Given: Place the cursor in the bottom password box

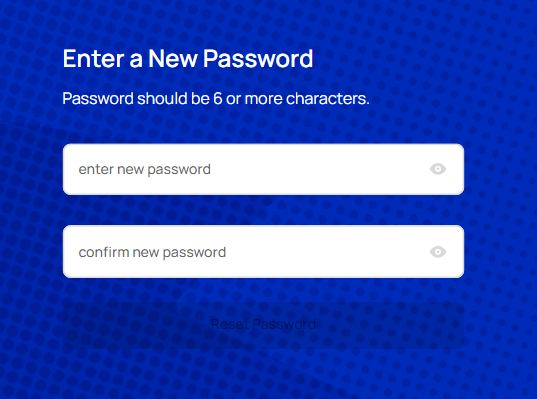Looking at the screenshot, I should click(x=263, y=252).
